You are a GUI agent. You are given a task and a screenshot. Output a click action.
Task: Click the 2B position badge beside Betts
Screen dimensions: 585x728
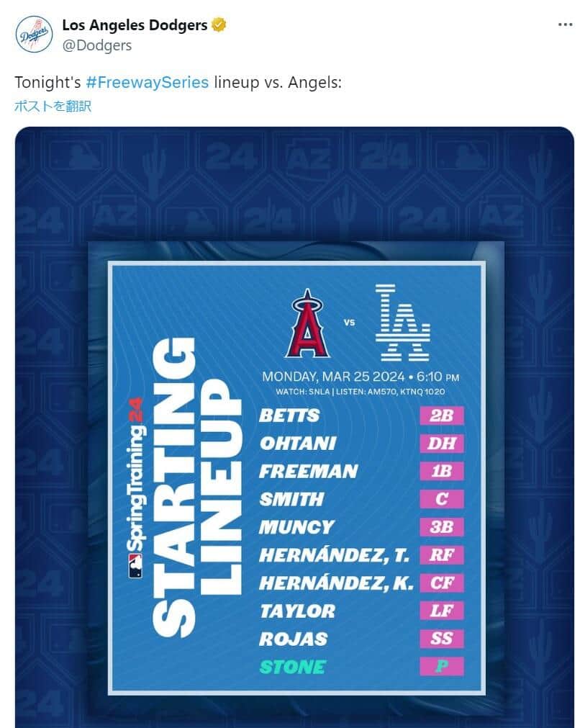pos(441,415)
